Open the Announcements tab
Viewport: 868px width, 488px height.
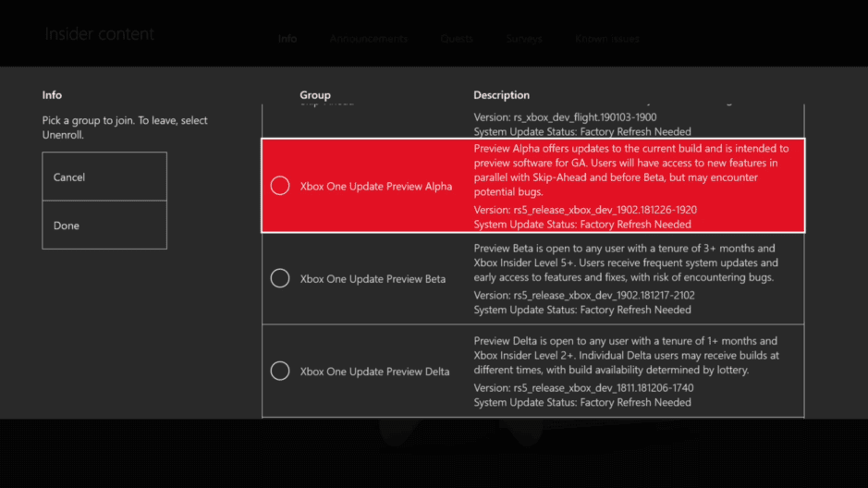pos(368,39)
